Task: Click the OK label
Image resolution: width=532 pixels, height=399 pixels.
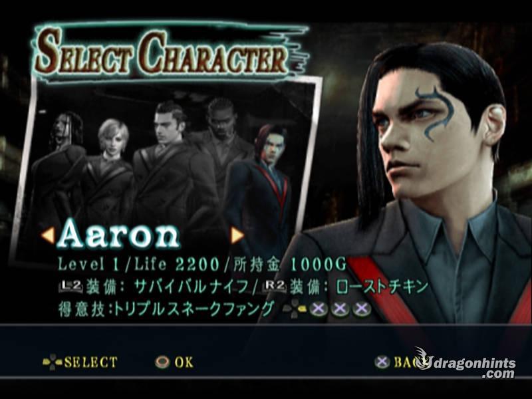Action: click(x=184, y=362)
